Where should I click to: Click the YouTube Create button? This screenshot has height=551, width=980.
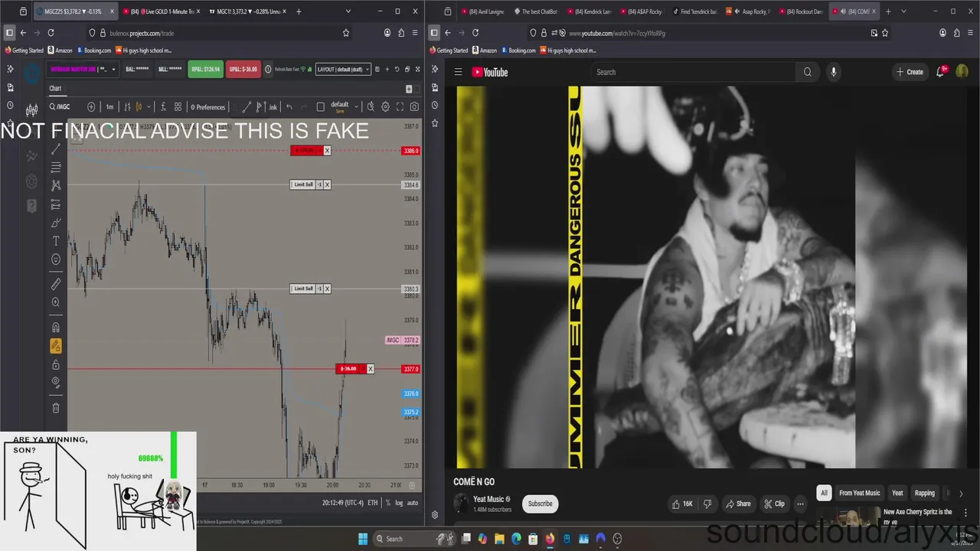coord(910,72)
